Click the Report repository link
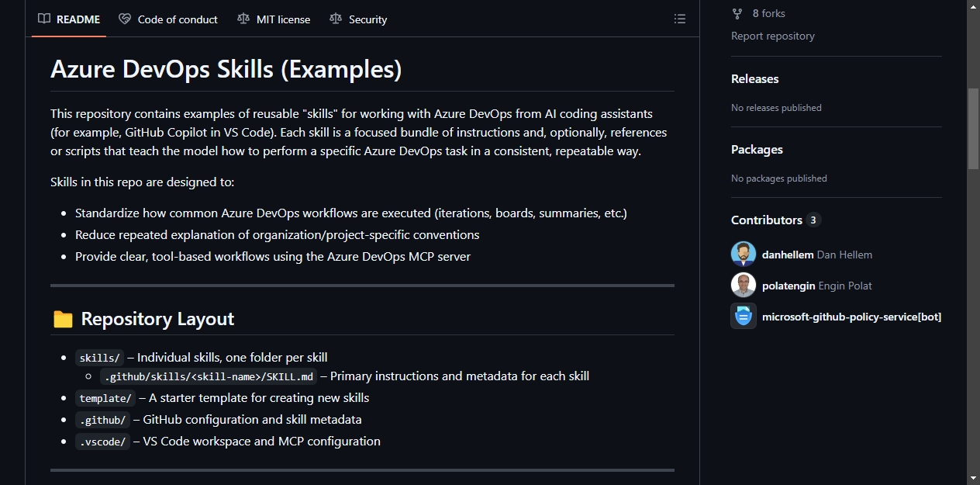This screenshot has width=980, height=485. point(773,36)
